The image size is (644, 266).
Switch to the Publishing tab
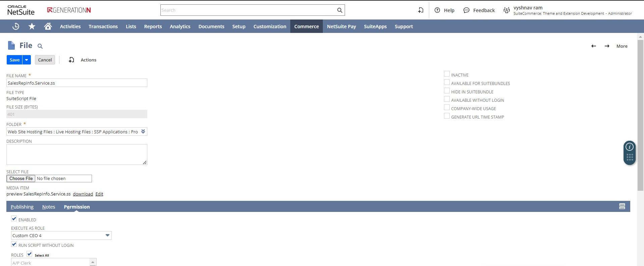tap(22, 207)
